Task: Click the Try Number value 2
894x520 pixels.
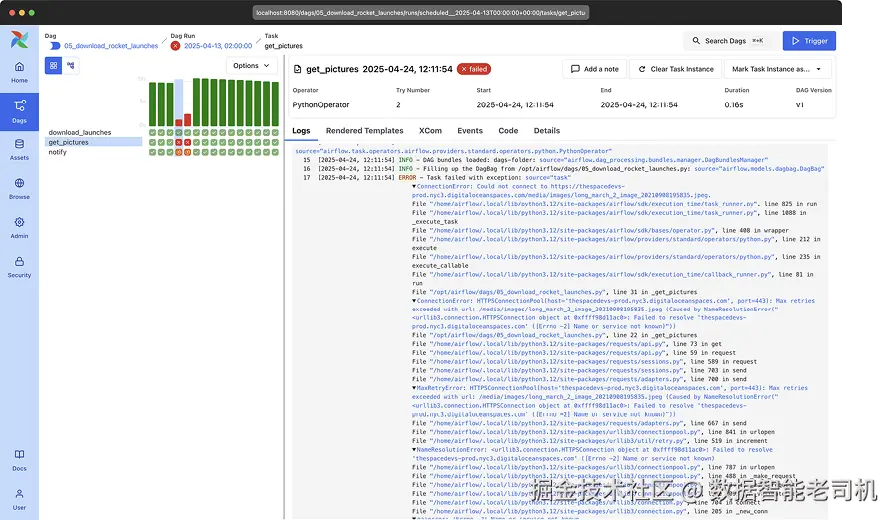Action: coord(398,105)
